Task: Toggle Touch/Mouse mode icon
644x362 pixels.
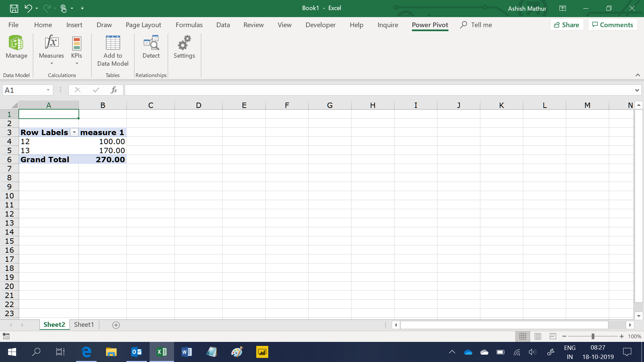Action: (x=63, y=8)
